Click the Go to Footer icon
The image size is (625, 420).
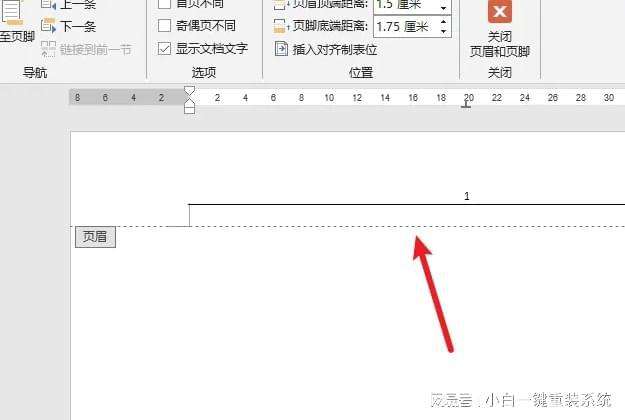(12, 13)
